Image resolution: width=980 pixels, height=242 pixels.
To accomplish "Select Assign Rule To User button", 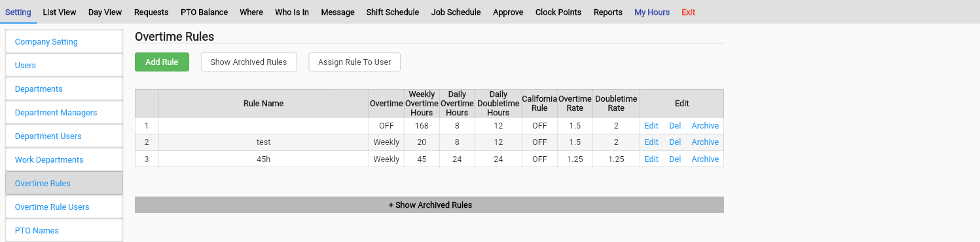I will click(354, 62).
